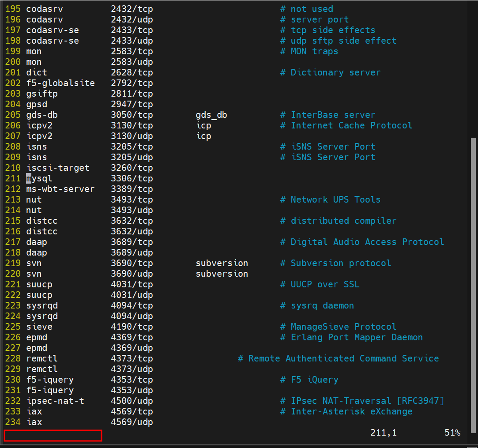Select the 3306/tcp port entry

[x=132, y=179]
